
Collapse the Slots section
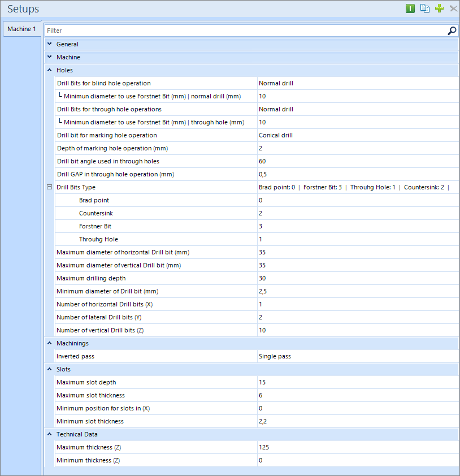click(x=50, y=369)
